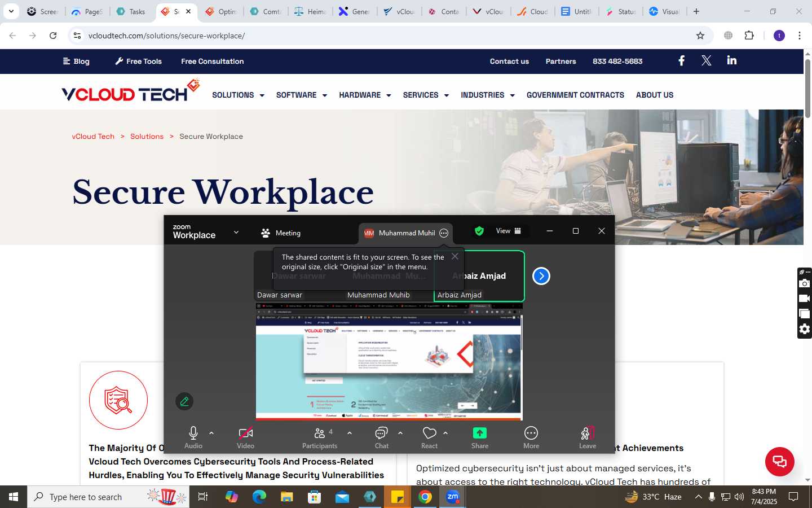Switch to the Heimdal browser tab
Image resolution: width=812 pixels, height=508 pixels.
pos(311,11)
